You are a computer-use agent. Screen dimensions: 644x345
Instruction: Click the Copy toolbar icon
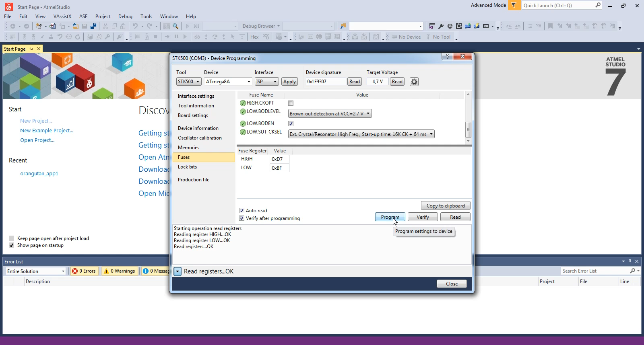(x=114, y=26)
